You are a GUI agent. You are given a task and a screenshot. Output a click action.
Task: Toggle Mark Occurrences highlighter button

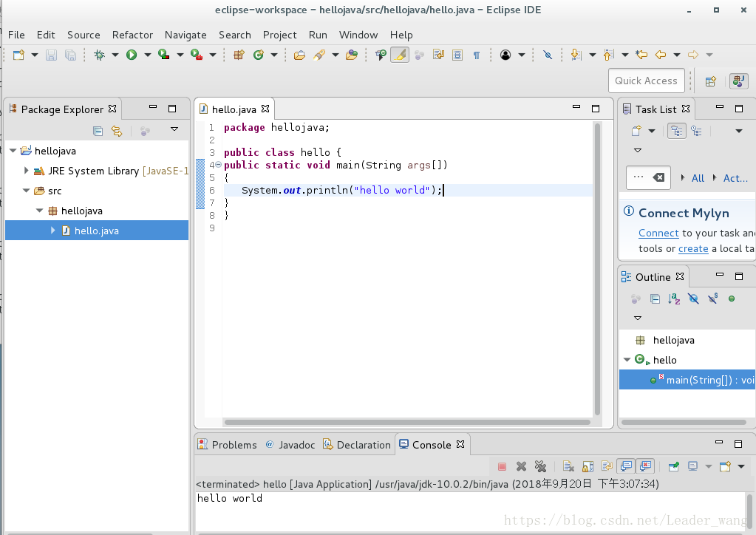point(400,55)
